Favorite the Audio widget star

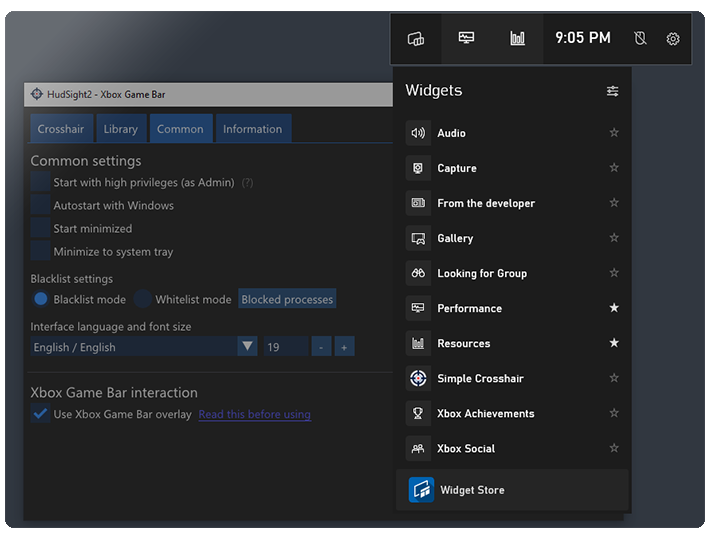[x=614, y=133]
